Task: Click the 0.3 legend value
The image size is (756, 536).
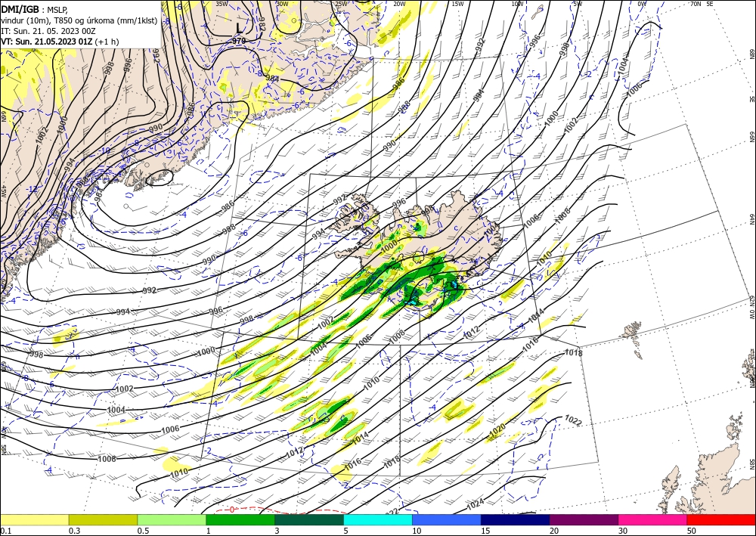Action: 74,531
